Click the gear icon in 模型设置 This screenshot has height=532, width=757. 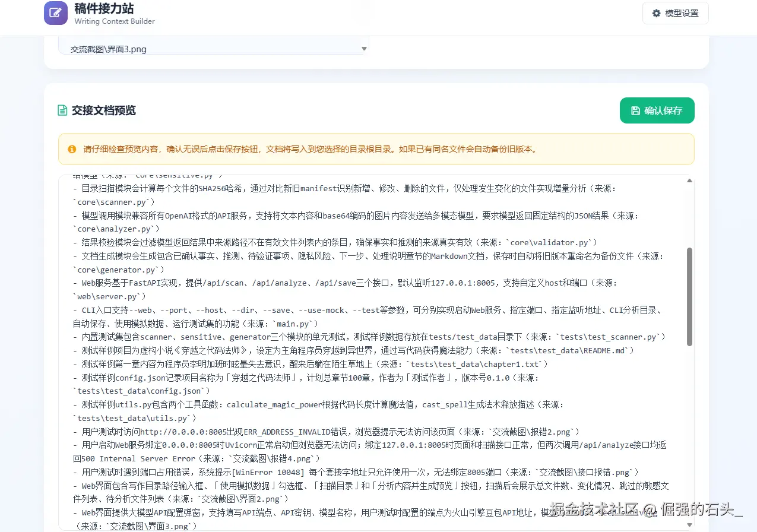pos(656,13)
